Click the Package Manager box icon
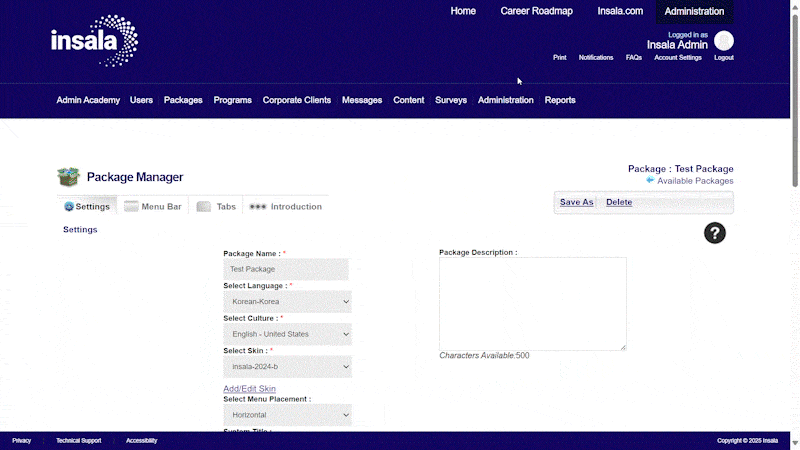This screenshot has width=800, height=450. pos(68,177)
